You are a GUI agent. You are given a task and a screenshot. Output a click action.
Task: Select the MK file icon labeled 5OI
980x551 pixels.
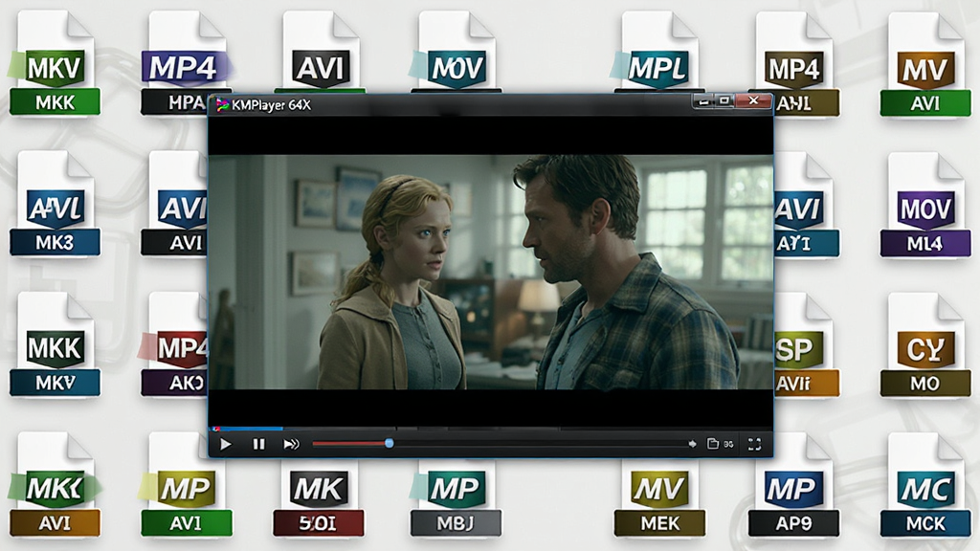(319, 499)
